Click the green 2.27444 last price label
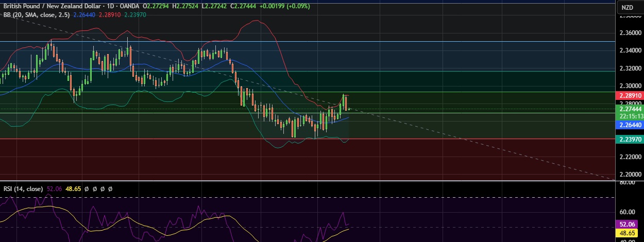This screenshot has height=242, width=644. 630,109
